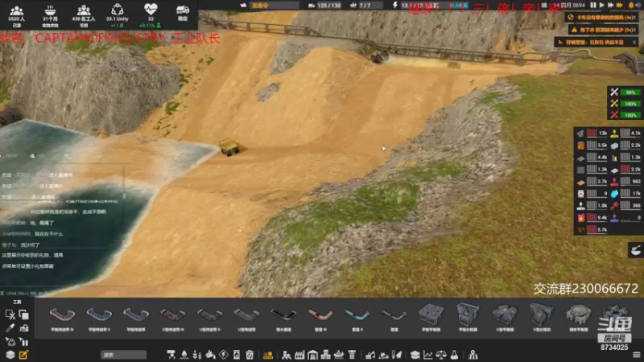Dismiss the trucks excavator (4x) warning notification
The image size is (644, 362).
click(x=635, y=18)
